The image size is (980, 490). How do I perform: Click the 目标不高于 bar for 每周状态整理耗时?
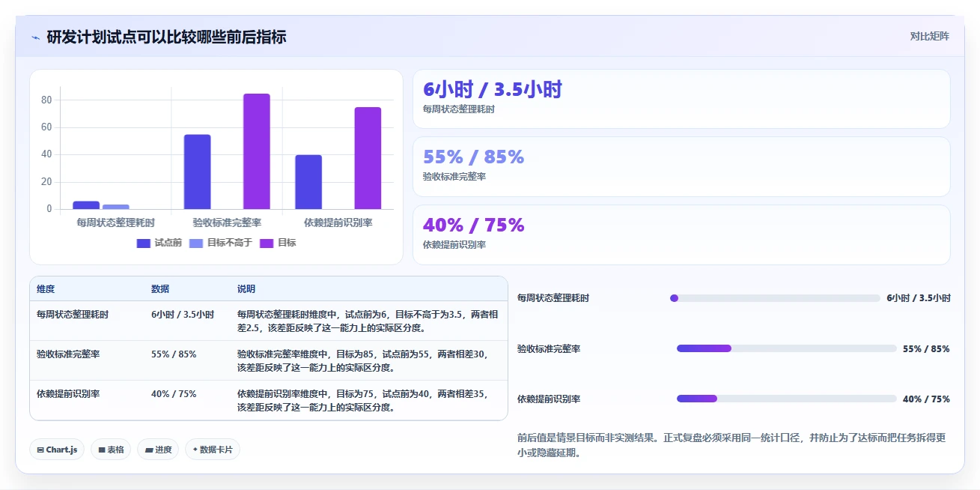116,207
